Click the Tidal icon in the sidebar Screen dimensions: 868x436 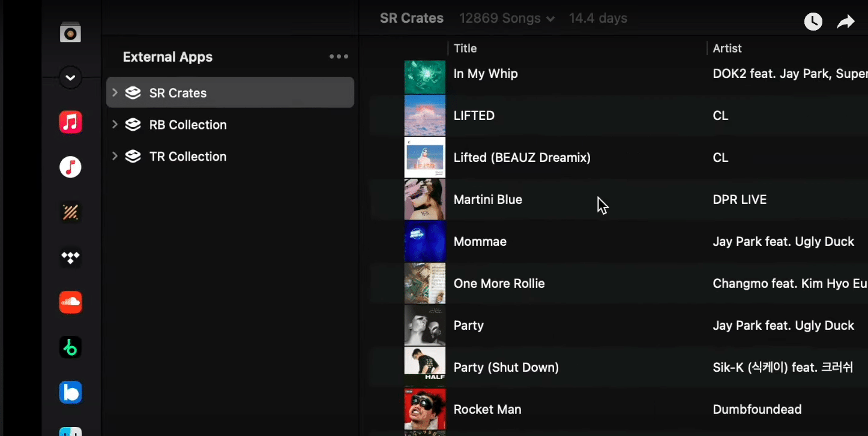tap(70, 257)
